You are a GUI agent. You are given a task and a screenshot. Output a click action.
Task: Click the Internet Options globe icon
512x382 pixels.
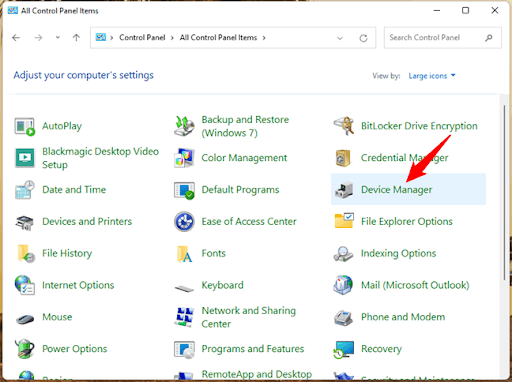pos(25,285)
